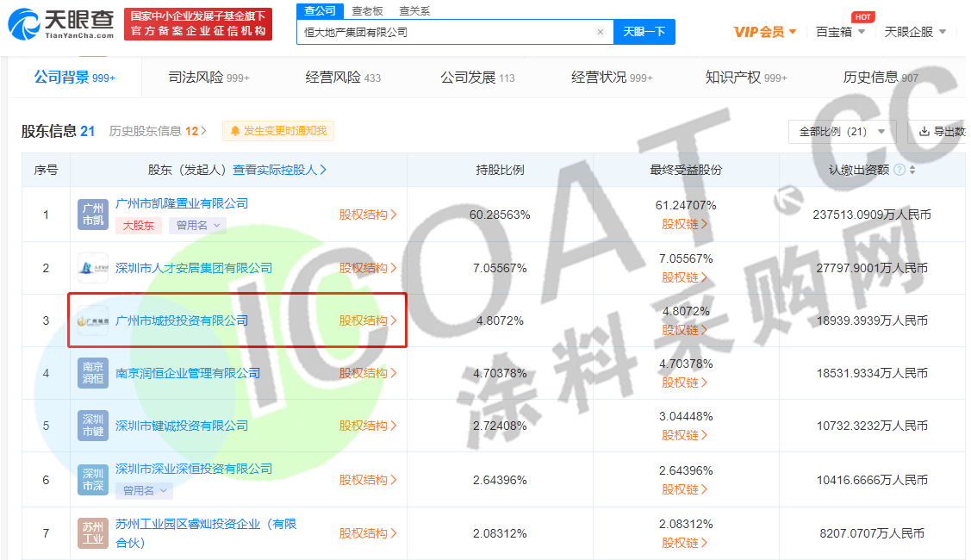Viewport: 971px width, 560px height.
Task: Open the 百宝箱 dropdown menu
Action: 840,32
